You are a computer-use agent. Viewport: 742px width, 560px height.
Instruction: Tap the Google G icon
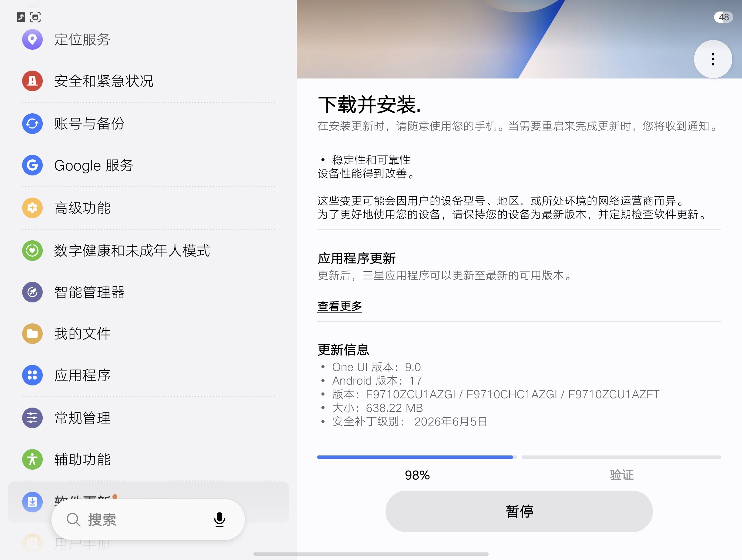pyautogui.click(x=32, y=165)
